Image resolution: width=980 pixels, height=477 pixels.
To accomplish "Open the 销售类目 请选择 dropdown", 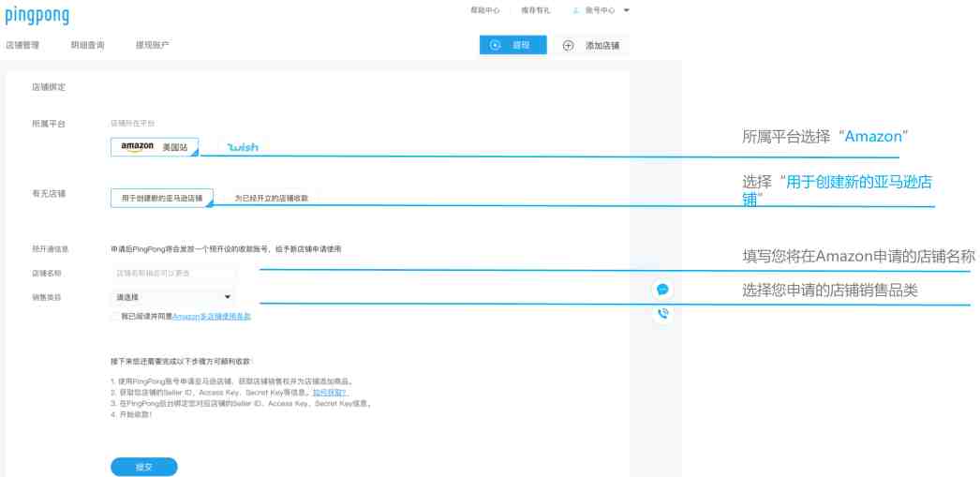I will [x=173, y=297].
